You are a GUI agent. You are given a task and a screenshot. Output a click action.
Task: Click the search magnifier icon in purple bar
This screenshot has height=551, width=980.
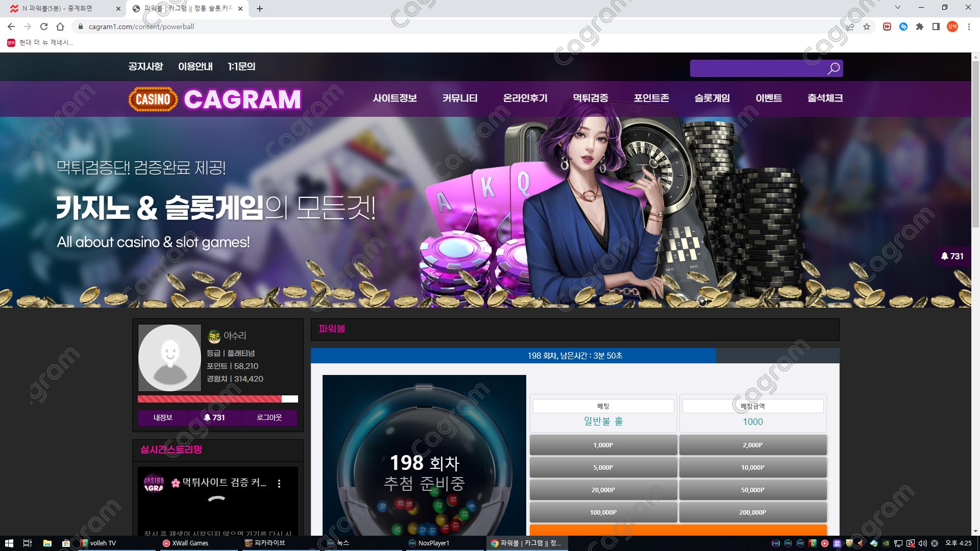click(833, 68)
